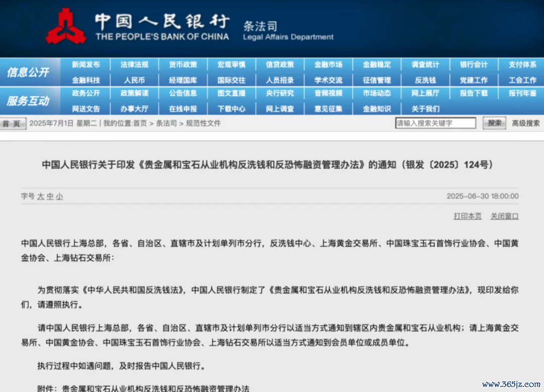The height and width of the screenshot is (392, 544).
Task: Open 央行研究 menu item
Action: click(280, 93)
